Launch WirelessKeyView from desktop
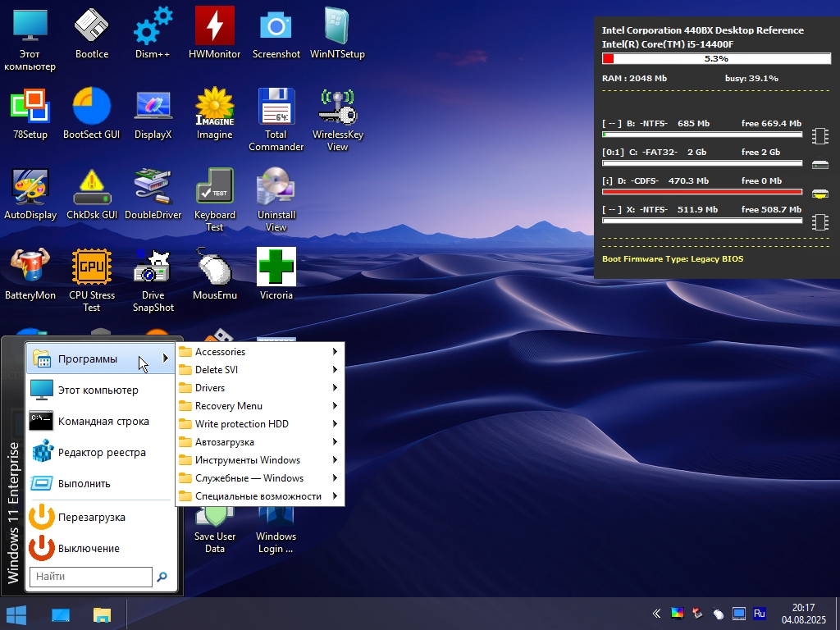The width and height of the screenshot is (840, 630). (x=337, y=119)
